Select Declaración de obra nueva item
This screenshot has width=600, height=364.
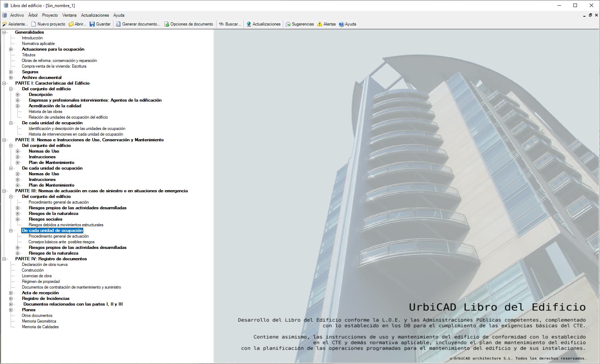(x=45, y=265)
